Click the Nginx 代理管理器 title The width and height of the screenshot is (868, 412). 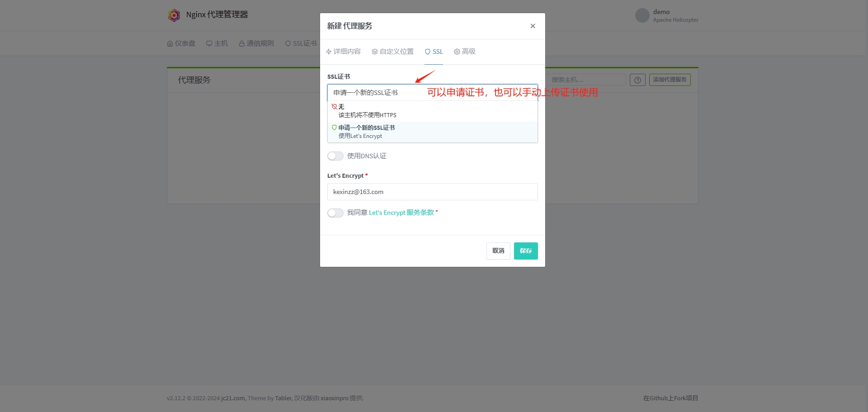pos(217,15)
